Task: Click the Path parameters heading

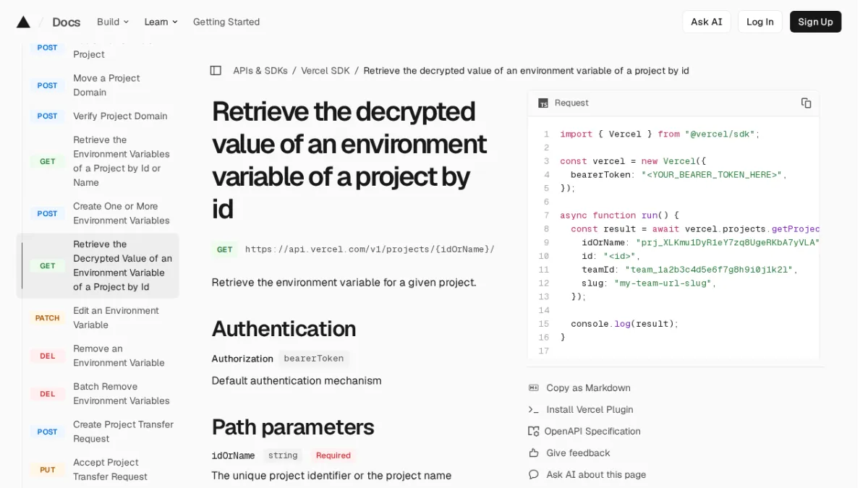Action: (x=293, y=427)
